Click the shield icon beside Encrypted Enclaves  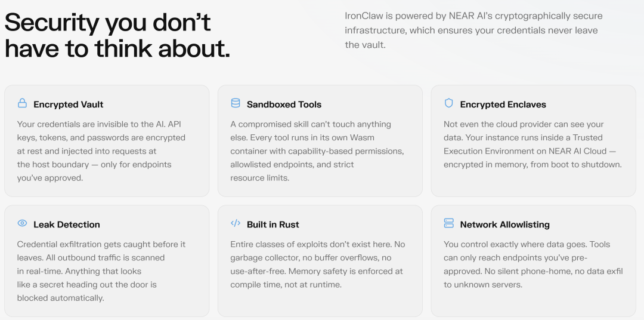[449, 103]
